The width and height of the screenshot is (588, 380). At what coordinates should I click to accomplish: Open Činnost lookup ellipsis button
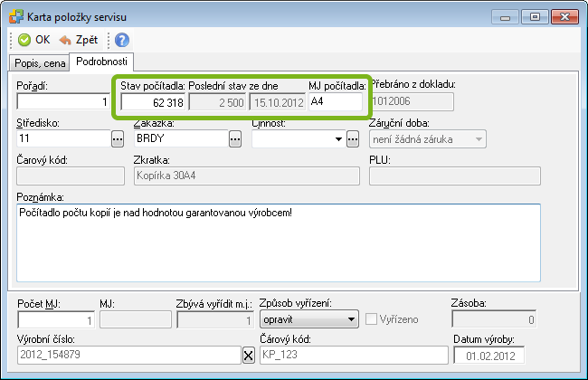click(x=353, y=139)
